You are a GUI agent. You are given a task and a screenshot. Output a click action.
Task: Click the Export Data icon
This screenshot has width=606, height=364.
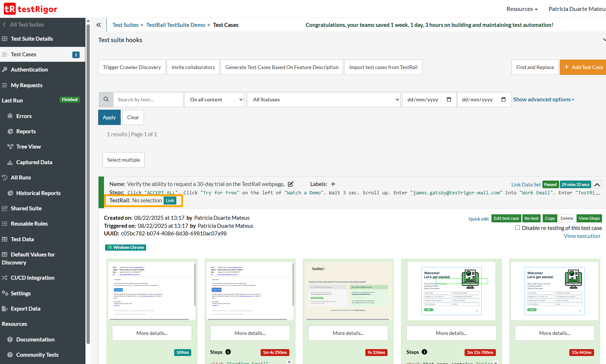pyautogui.click(x=5, y=309)
